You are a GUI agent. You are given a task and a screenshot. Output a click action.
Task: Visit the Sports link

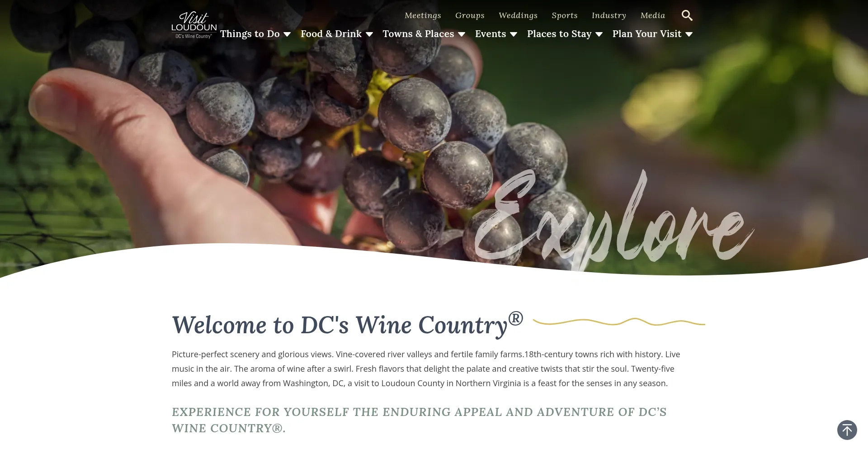point(565,15)
